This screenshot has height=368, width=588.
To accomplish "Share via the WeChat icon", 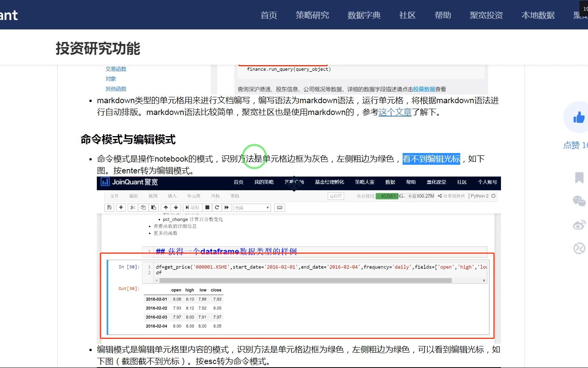I will [x=579, y=201].
